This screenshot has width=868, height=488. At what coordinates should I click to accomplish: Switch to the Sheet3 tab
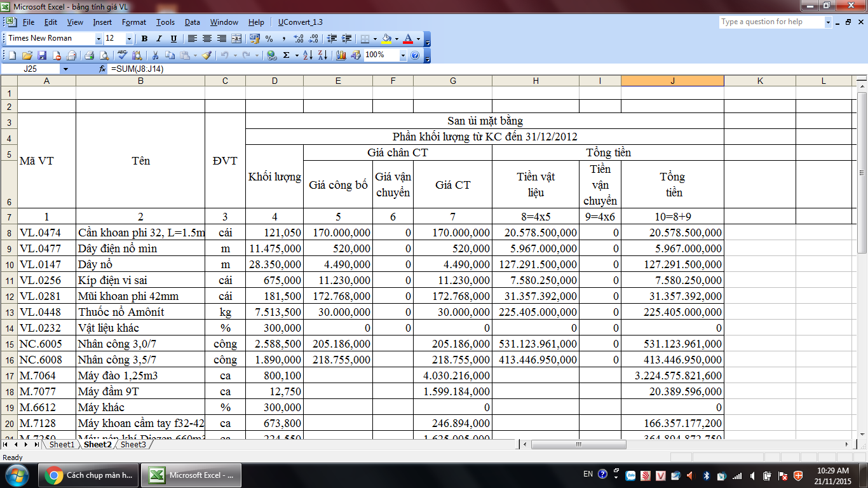[133, 445]
